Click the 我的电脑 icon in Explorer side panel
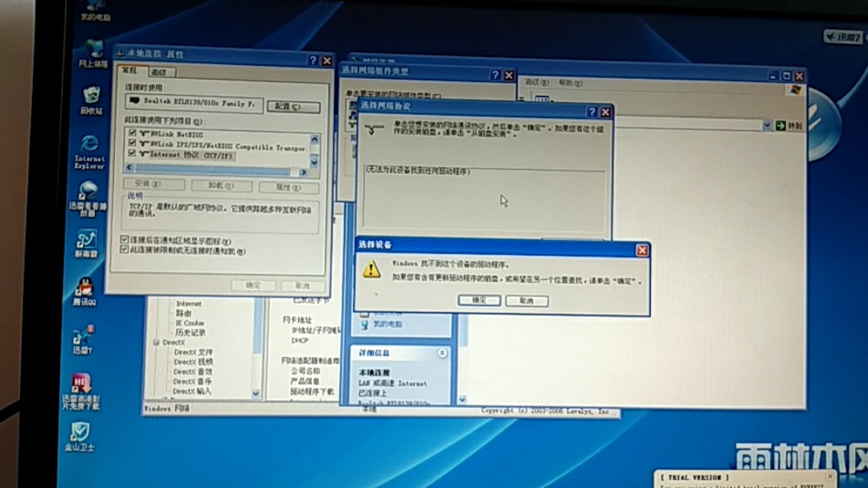The width and height of the screenshot is (868, 488). [365, 324]
